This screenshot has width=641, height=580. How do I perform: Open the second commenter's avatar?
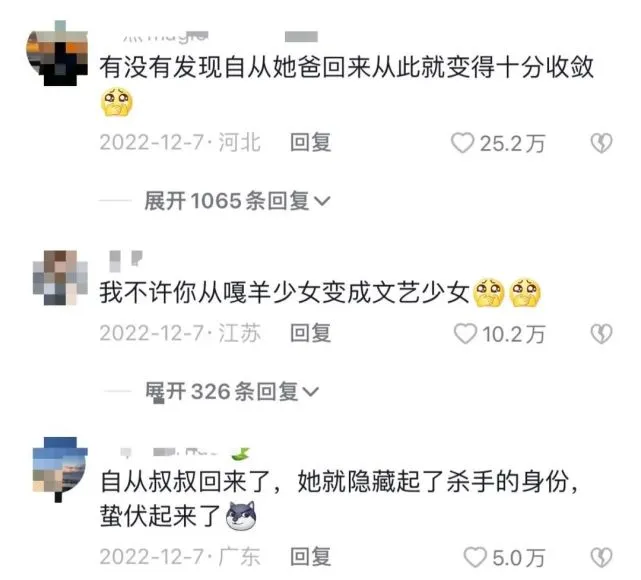point(60,278)
